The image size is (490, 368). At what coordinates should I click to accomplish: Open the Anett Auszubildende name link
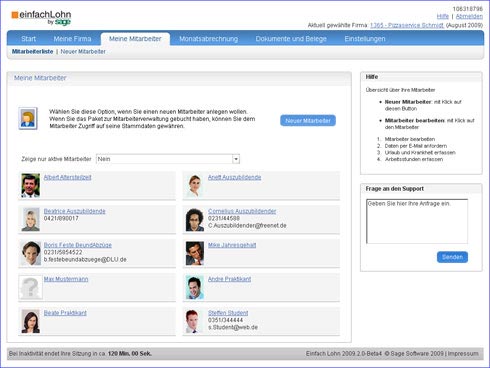[x=234, y=177]
